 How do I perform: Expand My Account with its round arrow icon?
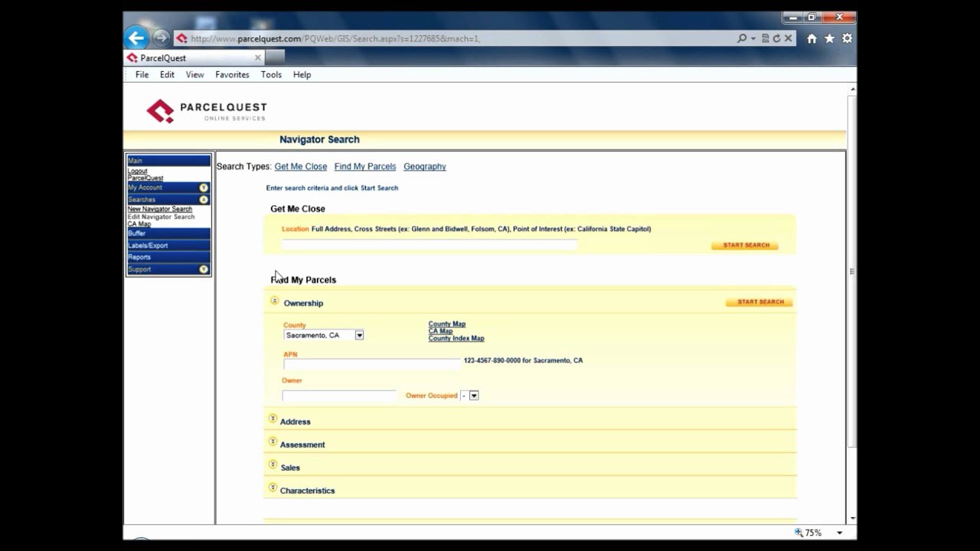204,187
